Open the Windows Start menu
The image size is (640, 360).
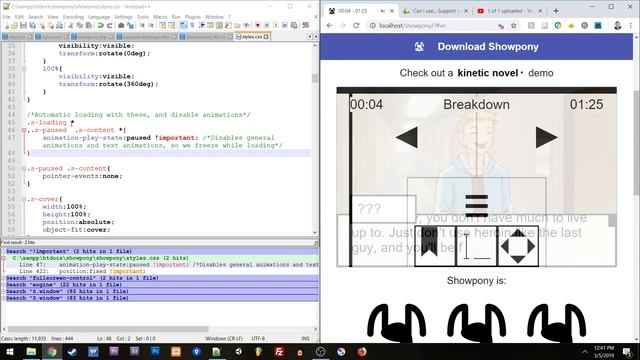[x=9, y=351]
